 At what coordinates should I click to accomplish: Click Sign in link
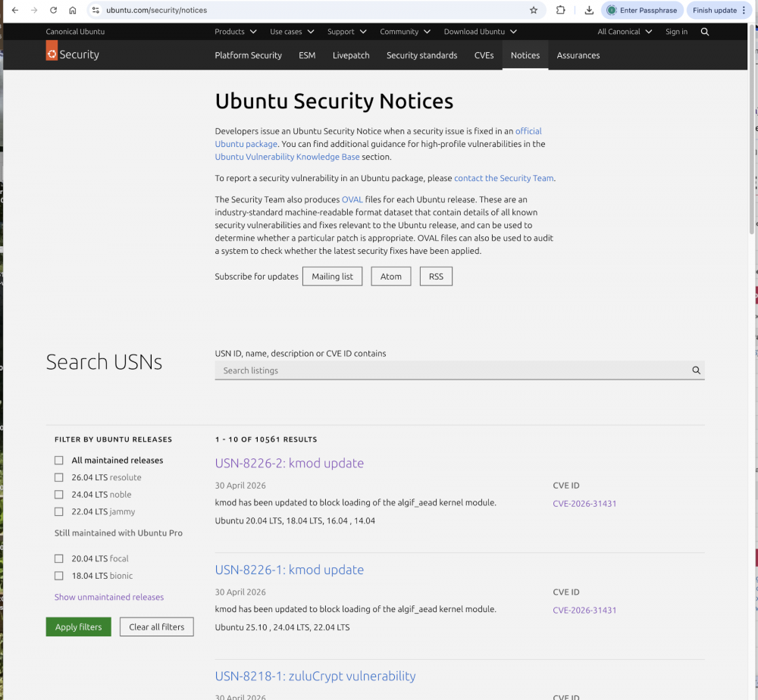tap(676, 32)
